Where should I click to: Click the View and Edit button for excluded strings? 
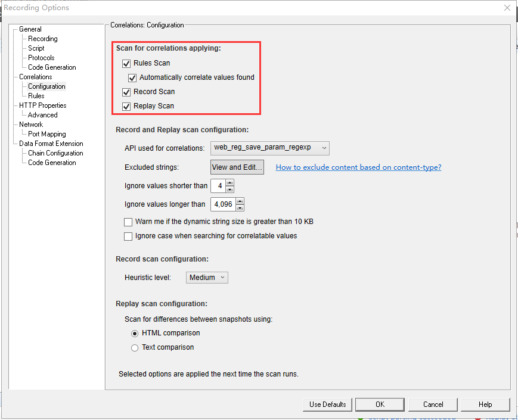237,167
